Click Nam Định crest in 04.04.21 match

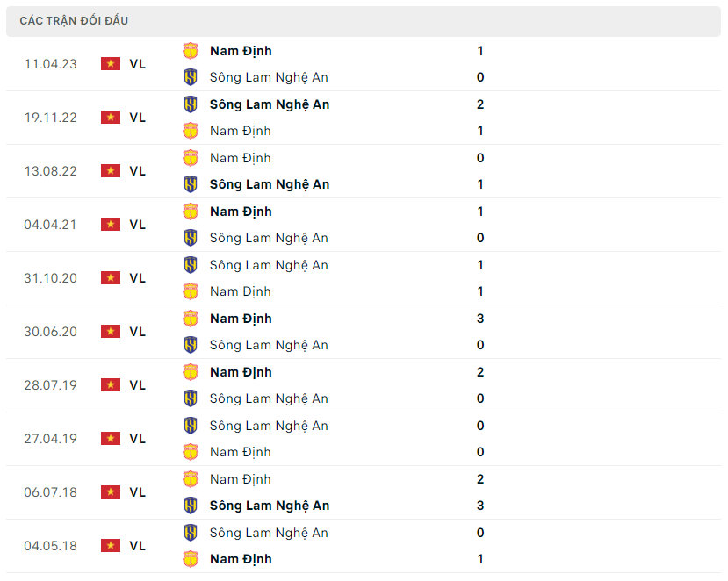click(x=191, y=212)
